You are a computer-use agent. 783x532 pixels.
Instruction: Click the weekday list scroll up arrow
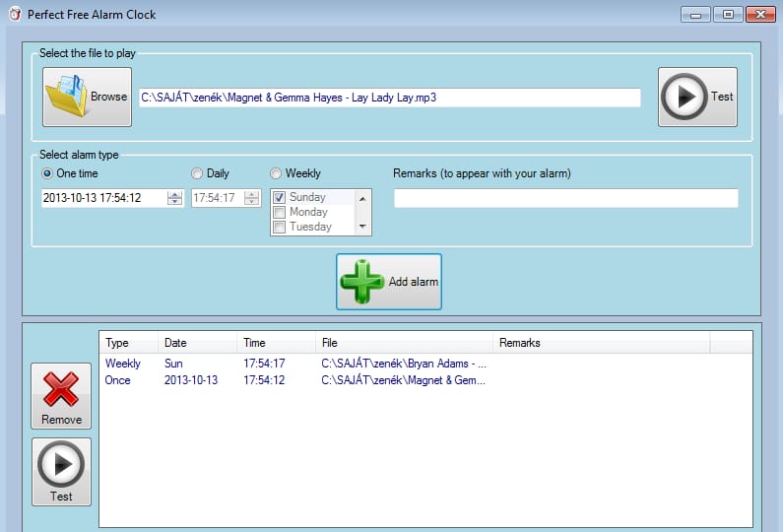pyautogui.click(x=362, y=199)
